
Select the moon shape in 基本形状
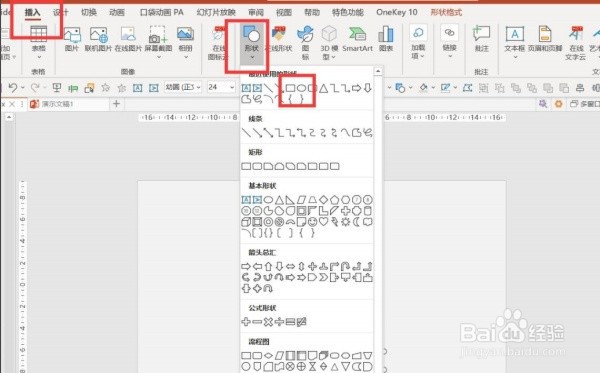point(356,222)
